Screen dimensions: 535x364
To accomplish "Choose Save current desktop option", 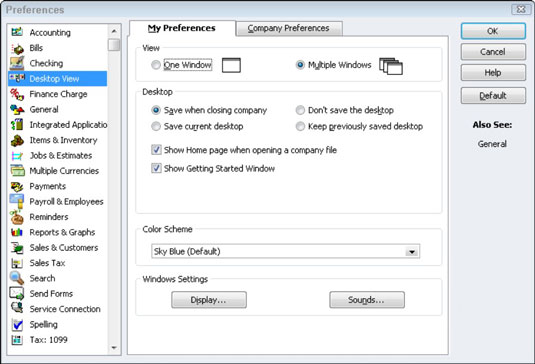I will 156,126.
